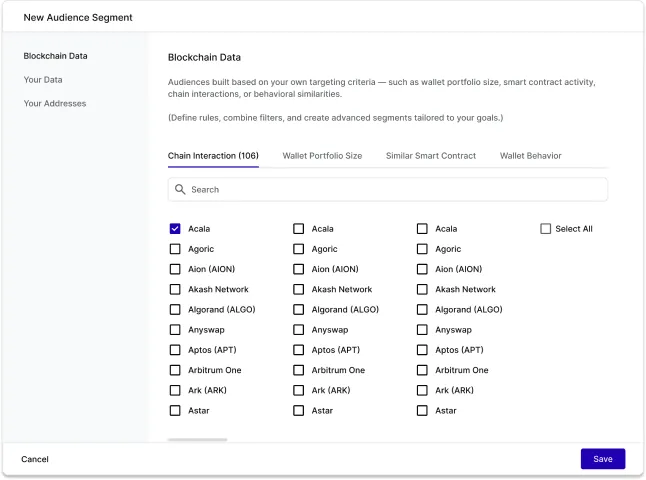The width and height of the screenshot is (646, 480).
Task: Select Arbitrum One in the third column
Action: coord(422,370)
